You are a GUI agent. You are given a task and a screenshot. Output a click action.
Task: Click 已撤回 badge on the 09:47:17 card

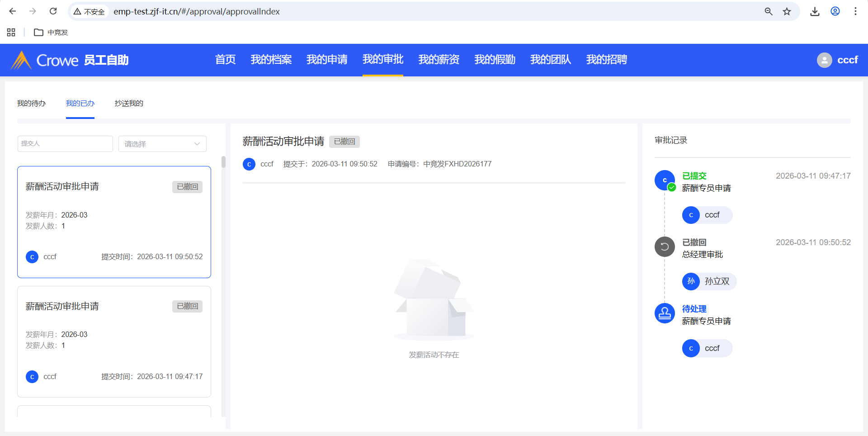tap(188, 306)
